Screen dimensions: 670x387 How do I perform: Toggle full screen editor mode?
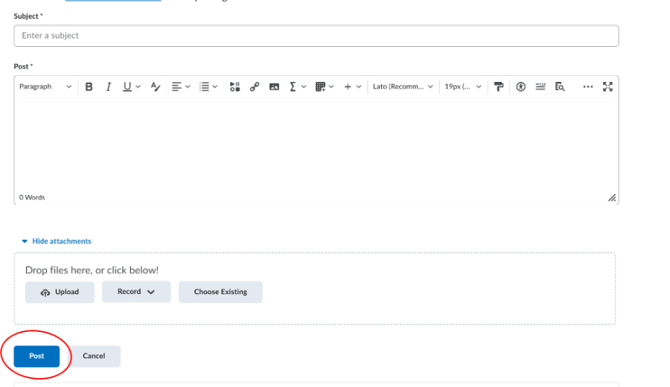608,87
